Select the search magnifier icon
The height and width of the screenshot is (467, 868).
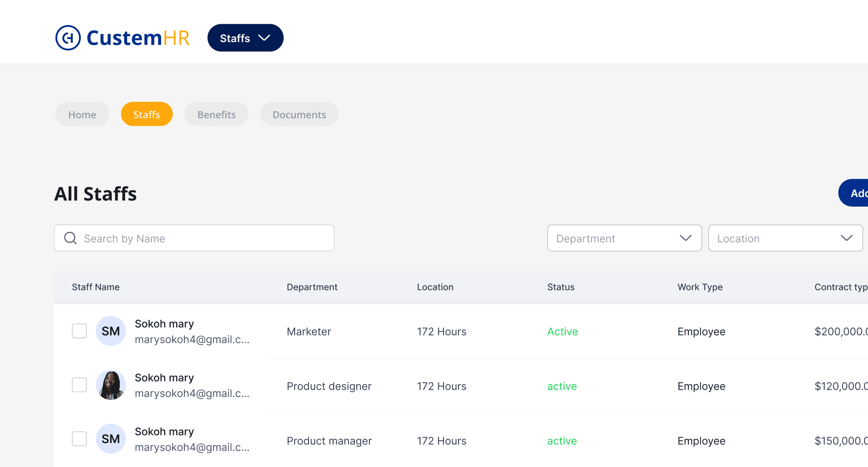[70, 238]
